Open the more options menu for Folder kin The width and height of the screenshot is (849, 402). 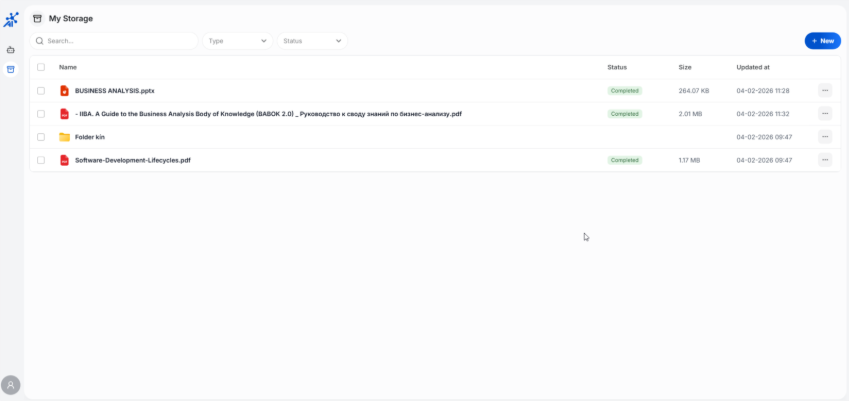pyautogui.click(x=824, y=137)
